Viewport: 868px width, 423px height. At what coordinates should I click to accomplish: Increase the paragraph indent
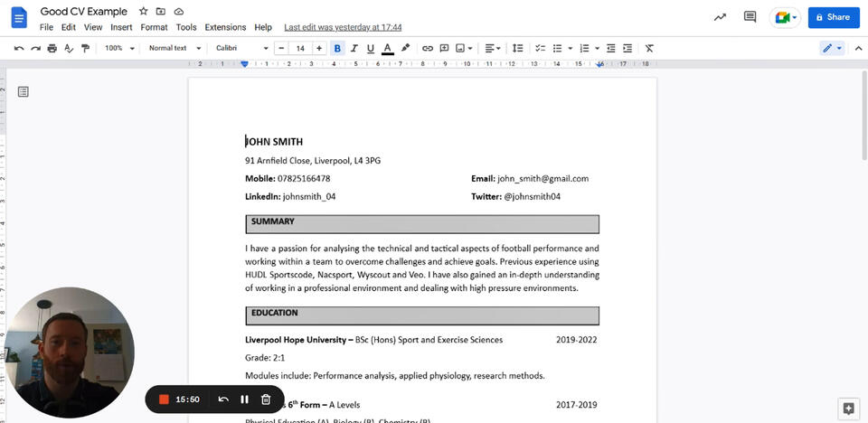coord(627,48)
